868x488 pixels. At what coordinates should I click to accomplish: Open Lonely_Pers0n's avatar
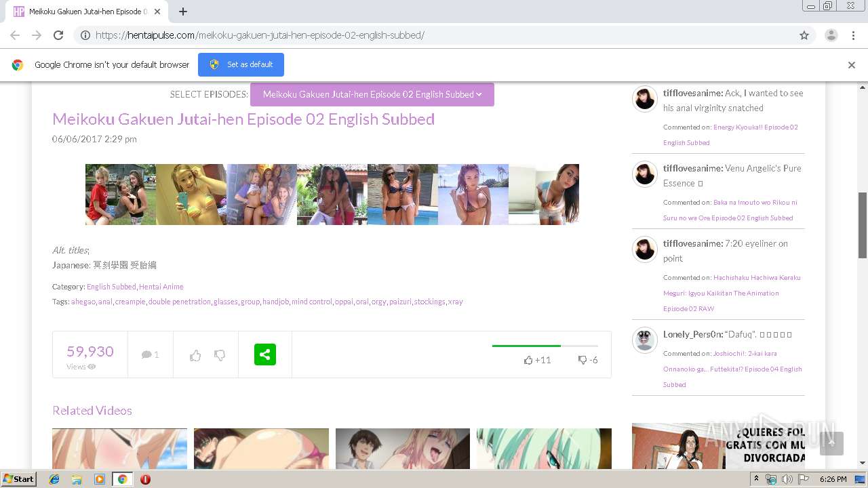click(645, 340)
